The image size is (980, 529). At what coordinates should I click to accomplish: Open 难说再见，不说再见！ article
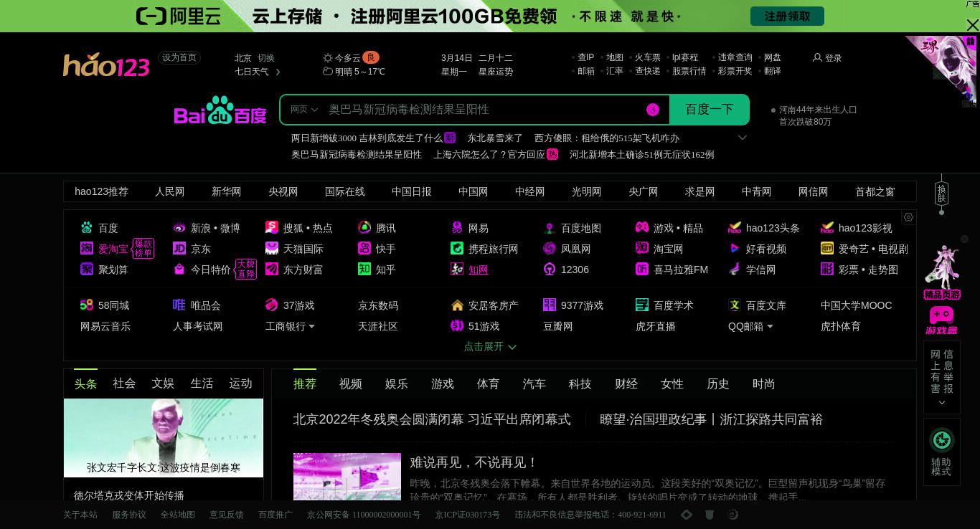(x=473, y=462)
